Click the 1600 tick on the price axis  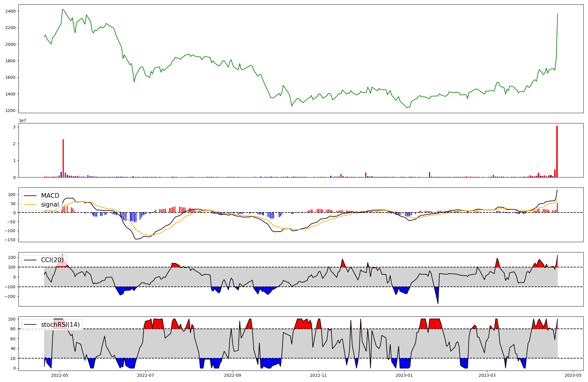(x=10, y=78)
